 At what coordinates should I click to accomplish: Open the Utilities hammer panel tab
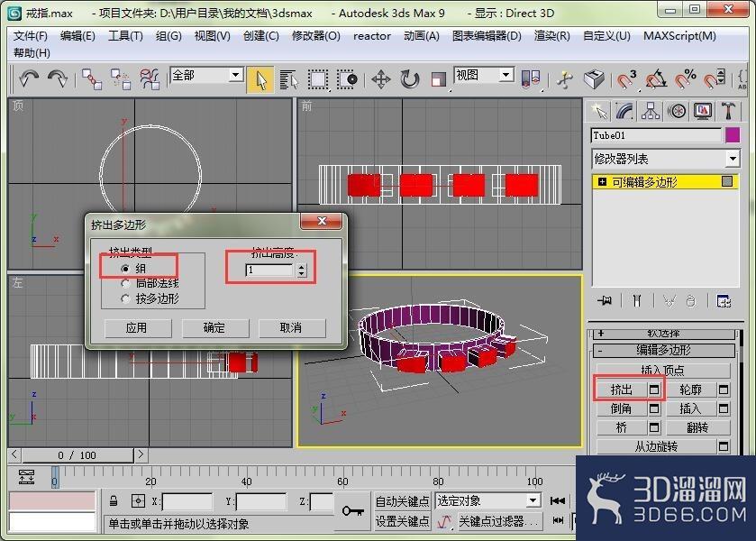[x=729, y=112]
